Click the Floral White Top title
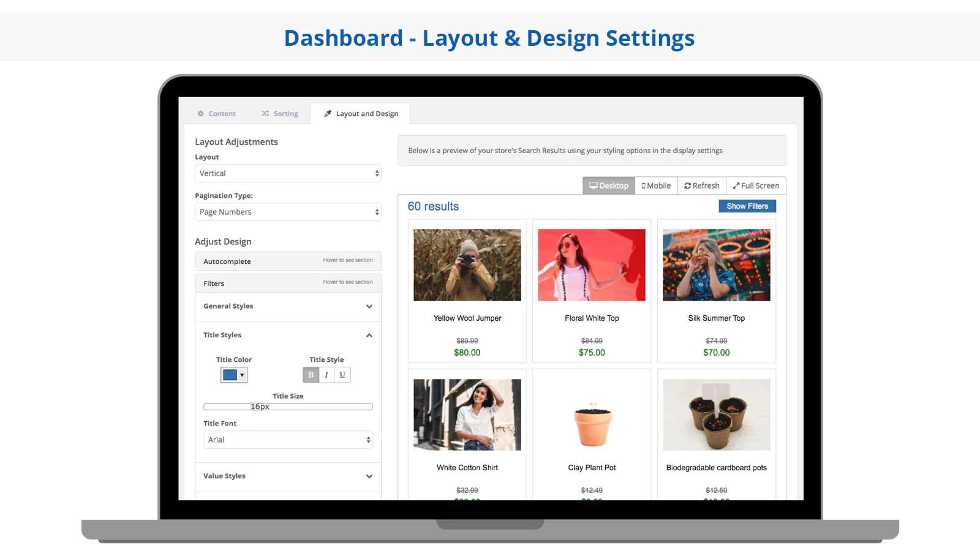Image resolution: width=980 pixels, height=551 pixels. [592, 318]
